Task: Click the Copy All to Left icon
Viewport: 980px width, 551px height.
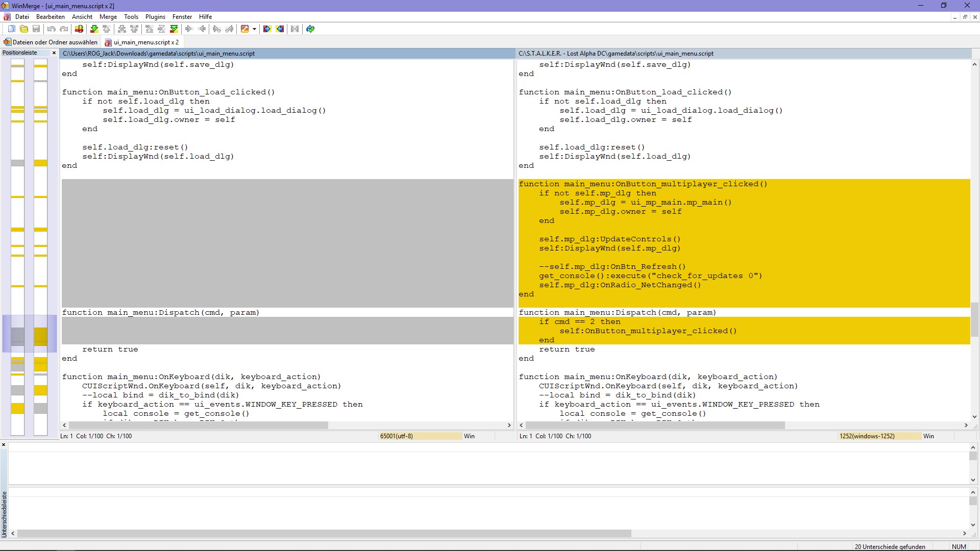Action: pyautogui.click(x=280, y=29)
